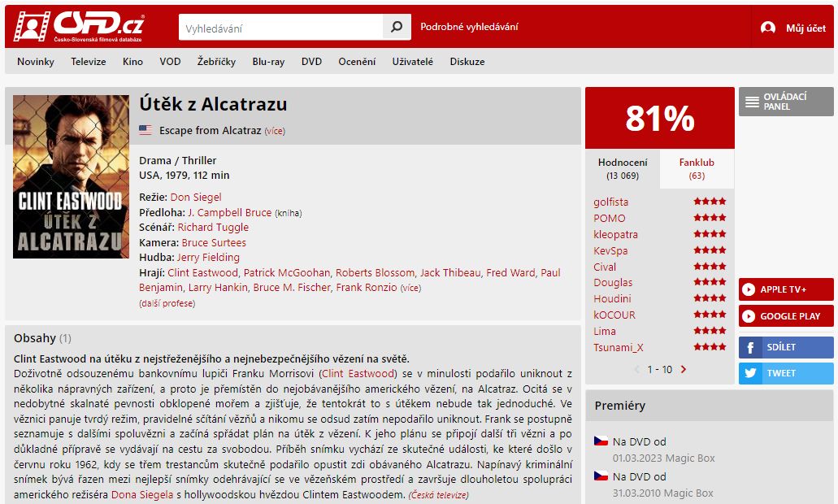Click the Czech flag beside 31.03.2010 premiere
The image size is (838, 504).
[601, 476]
